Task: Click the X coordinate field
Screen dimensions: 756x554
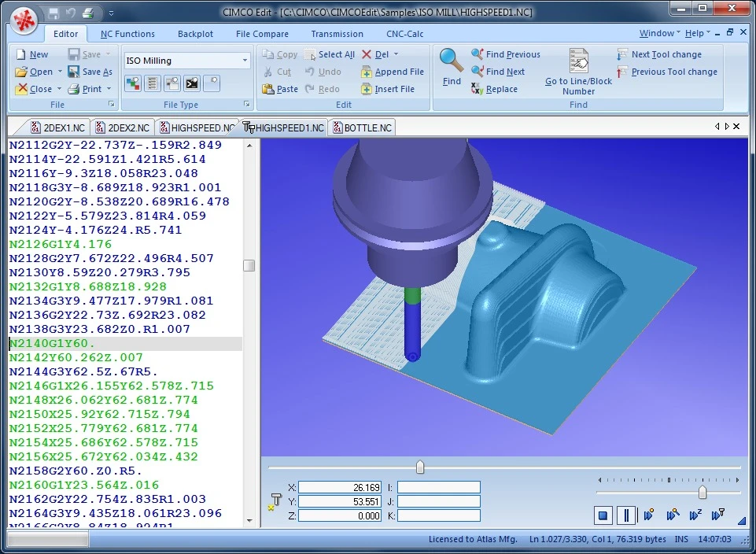Action: click(x=339, y=487)
